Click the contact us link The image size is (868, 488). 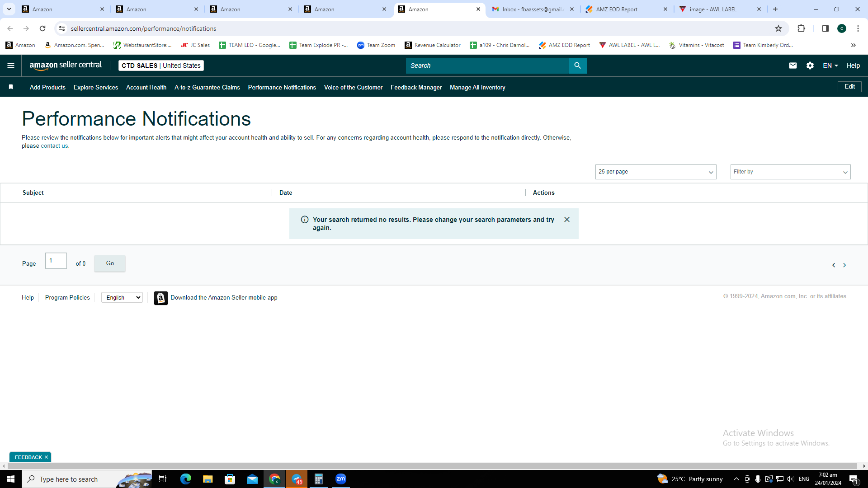(x=54, y=146)
